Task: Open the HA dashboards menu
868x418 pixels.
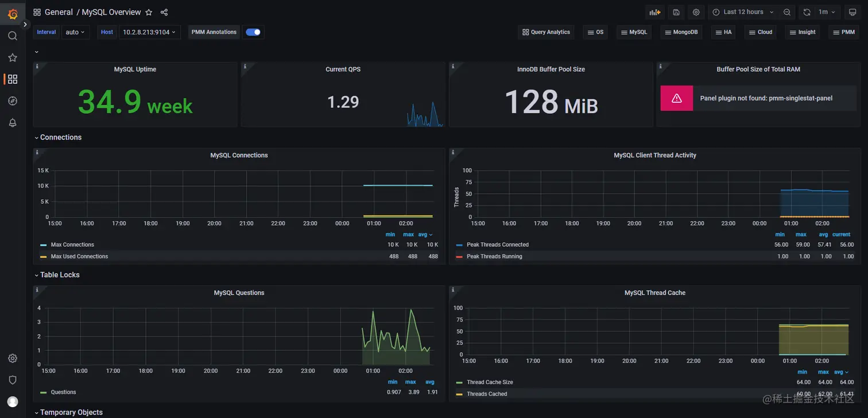Action: [x=723, y=32]
